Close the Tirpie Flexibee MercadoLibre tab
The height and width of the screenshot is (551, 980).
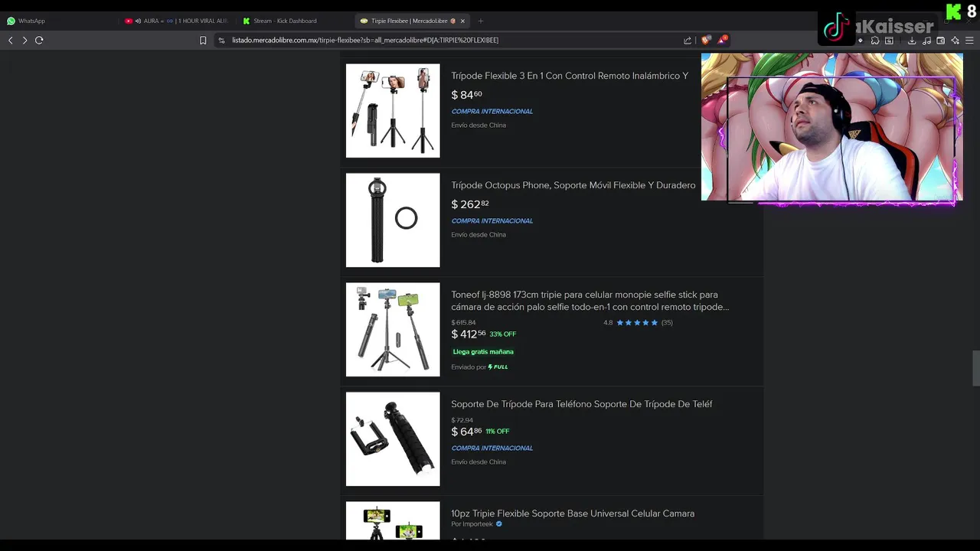462,21
